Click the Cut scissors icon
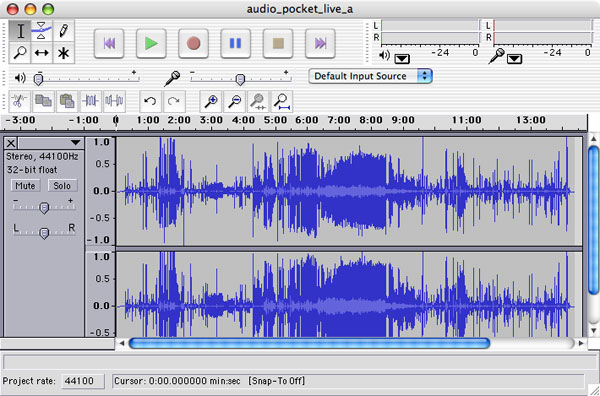 20,101
